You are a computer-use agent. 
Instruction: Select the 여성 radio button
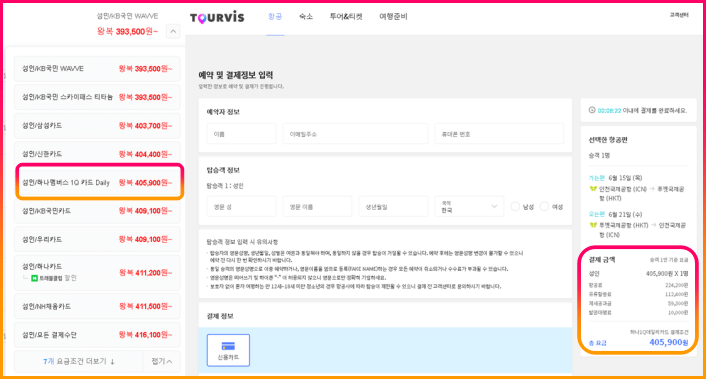click(x=544, y=207)
